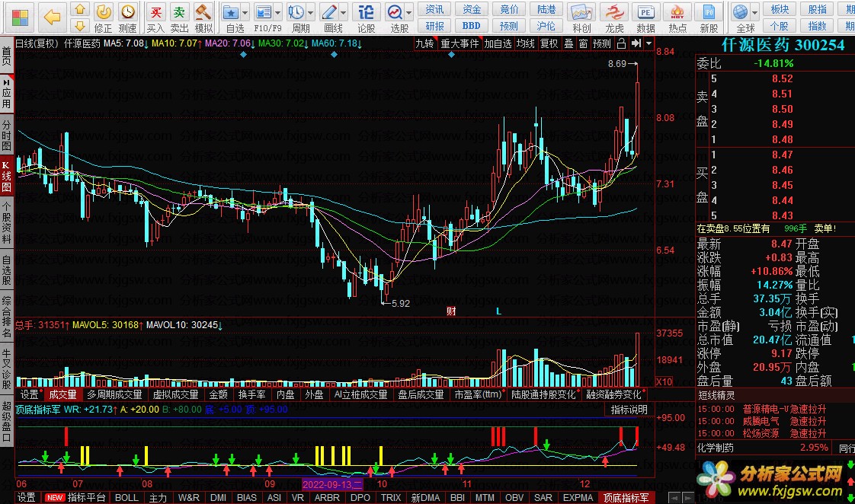This screenshot has height=504, width=855.
Task: Switch to 个股资料 side tab
Action: tap(7, 223)
